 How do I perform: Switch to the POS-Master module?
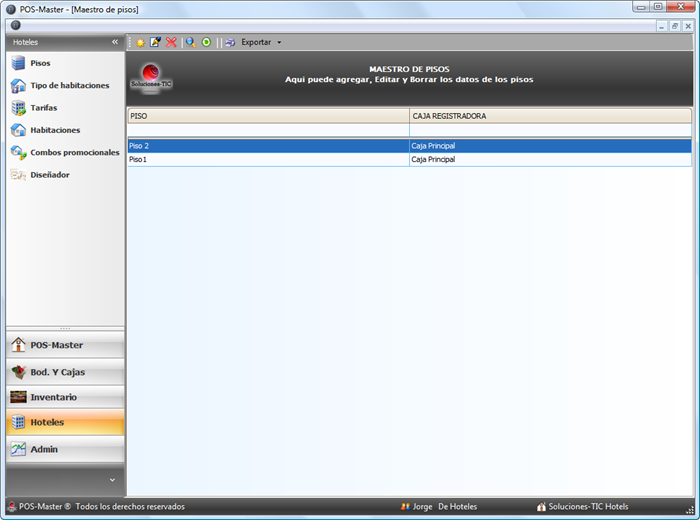point(65,345)
